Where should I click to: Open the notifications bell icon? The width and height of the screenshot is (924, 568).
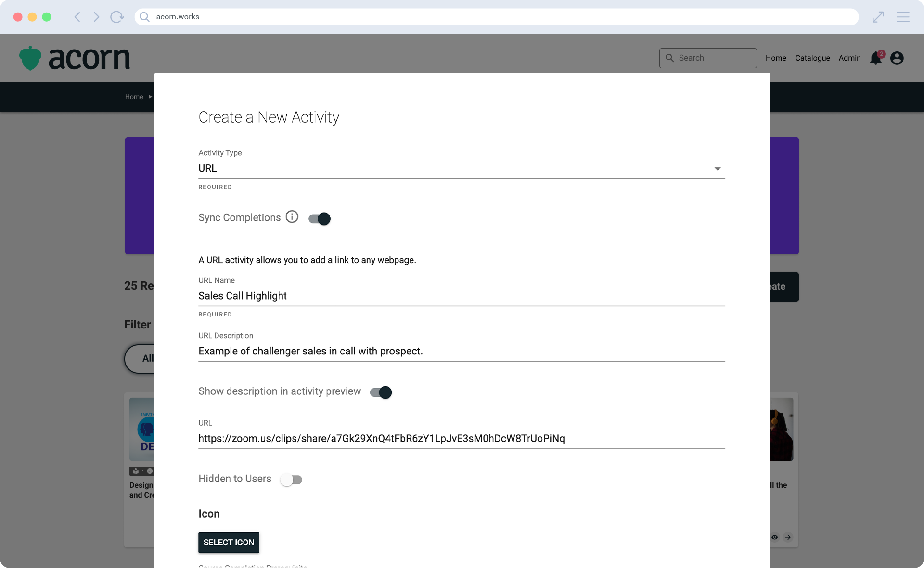click(876, 58)
